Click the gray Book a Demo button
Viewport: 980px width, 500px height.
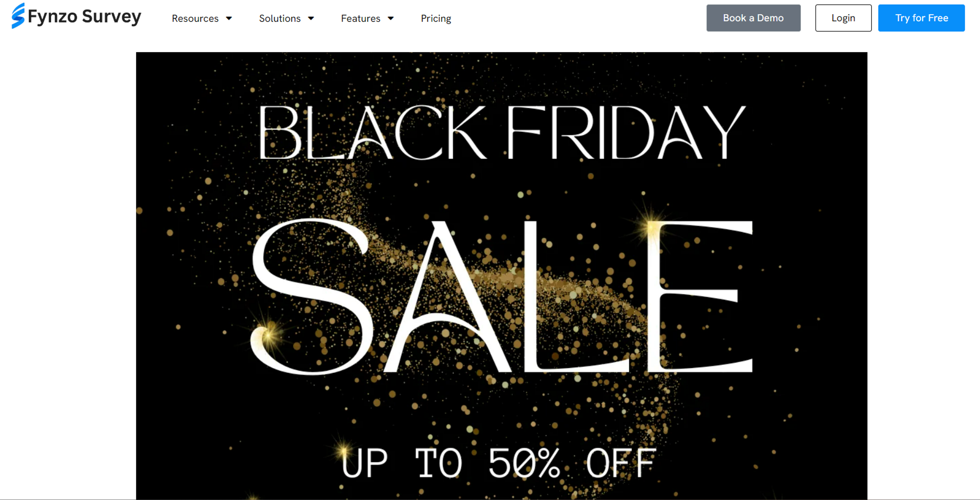click(x=753, y=18)
